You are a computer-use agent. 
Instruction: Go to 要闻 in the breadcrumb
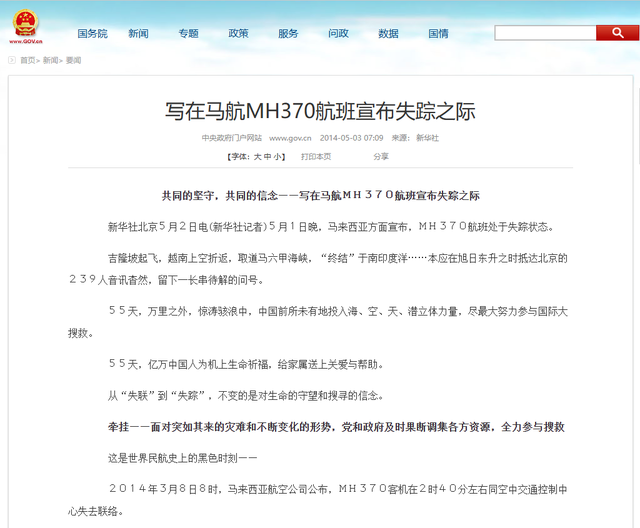(73, 60)
